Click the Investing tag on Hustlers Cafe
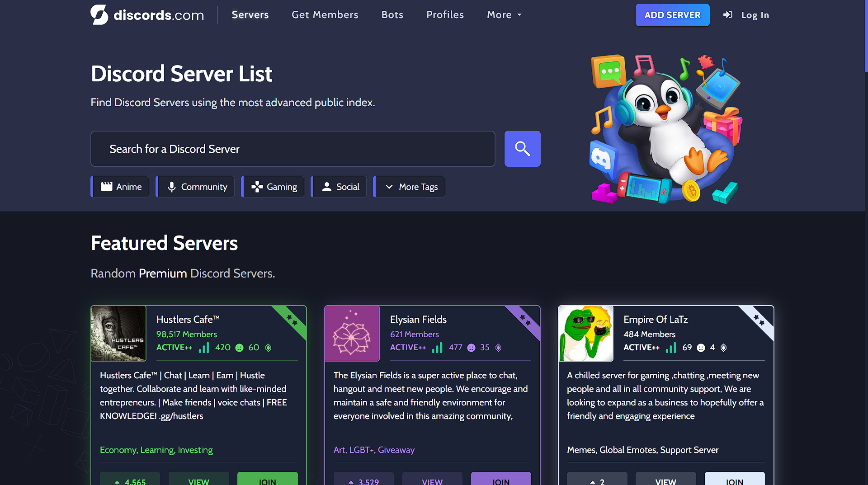The width and height of the screenshot is (868, 485). coord(195,450)
